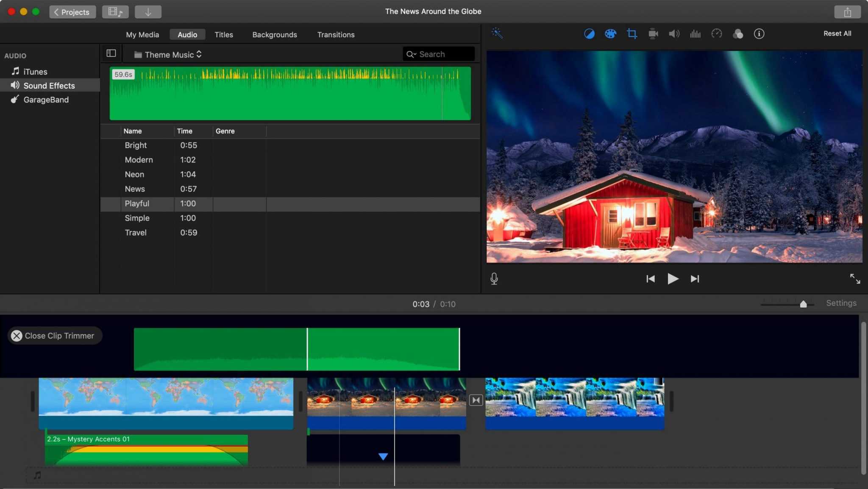Skip back to previous clip

click(x=651, y=279)
